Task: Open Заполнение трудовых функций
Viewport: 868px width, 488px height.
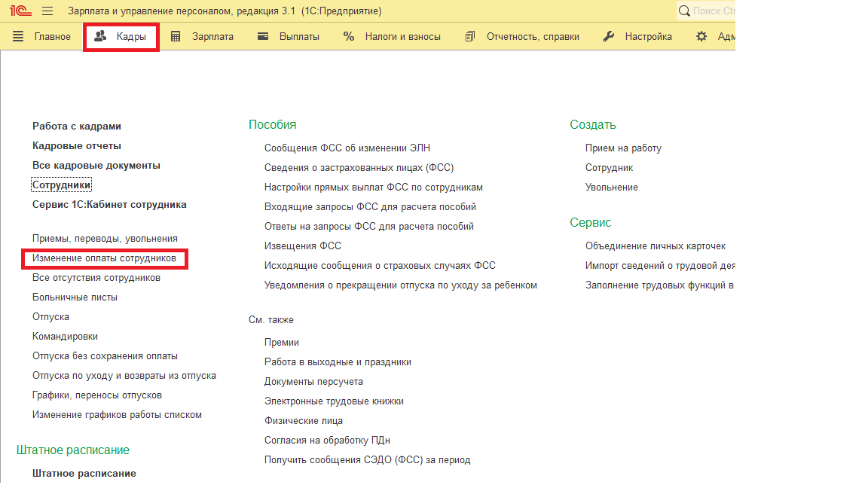Action: 659,285
